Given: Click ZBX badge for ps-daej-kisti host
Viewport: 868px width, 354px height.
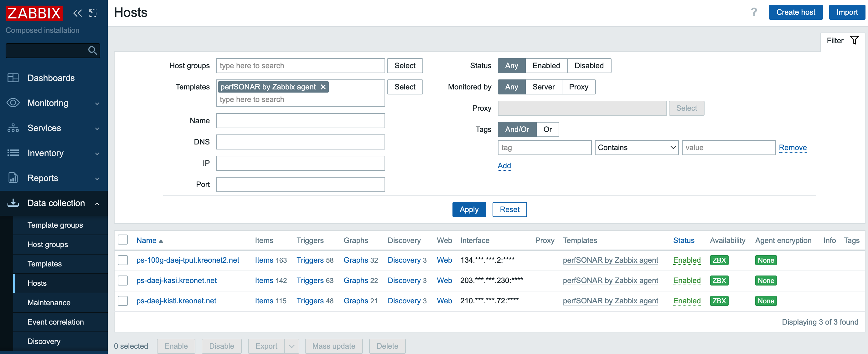Looking at the screenshot, I should point(719,301).
